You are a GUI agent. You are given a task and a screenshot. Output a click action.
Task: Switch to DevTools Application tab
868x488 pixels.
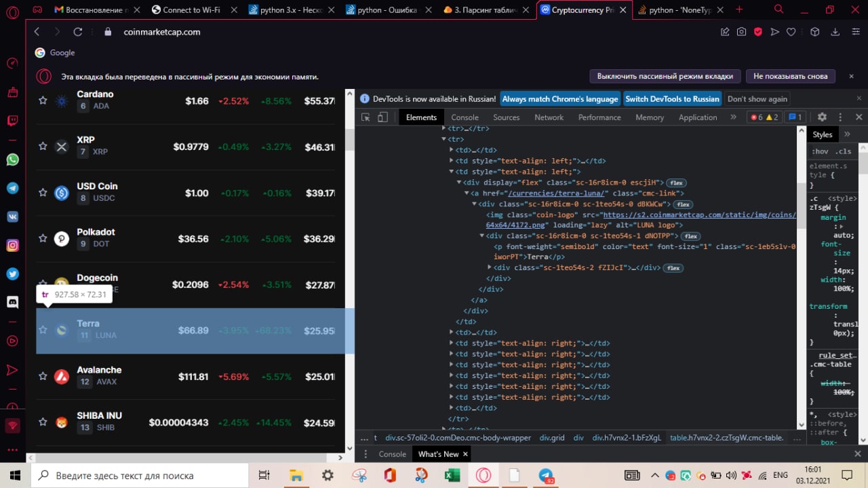click(698, 117)
